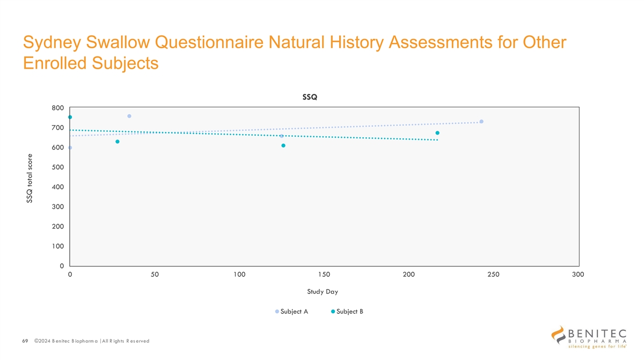This screenshot has height=362, width=644.
Task: Click the Study Day axis title
Action: [323, 292]
